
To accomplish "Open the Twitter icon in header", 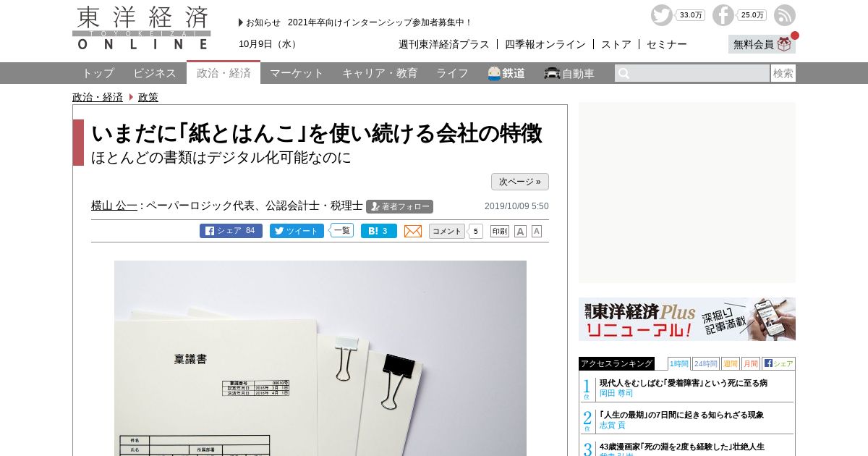I will click(x=661, y=15).
